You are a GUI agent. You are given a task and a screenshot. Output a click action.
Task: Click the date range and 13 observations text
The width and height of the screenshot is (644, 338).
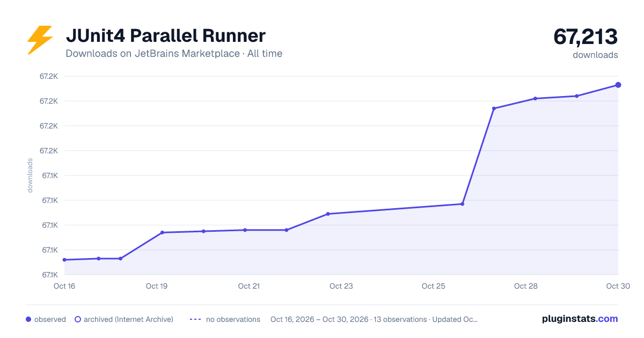374,319
